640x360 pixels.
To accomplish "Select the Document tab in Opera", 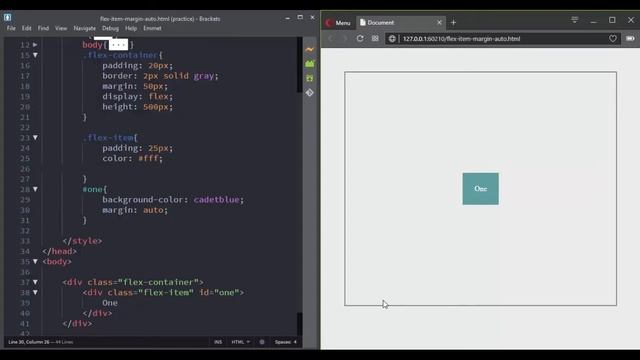I will [x=400, y=22].
